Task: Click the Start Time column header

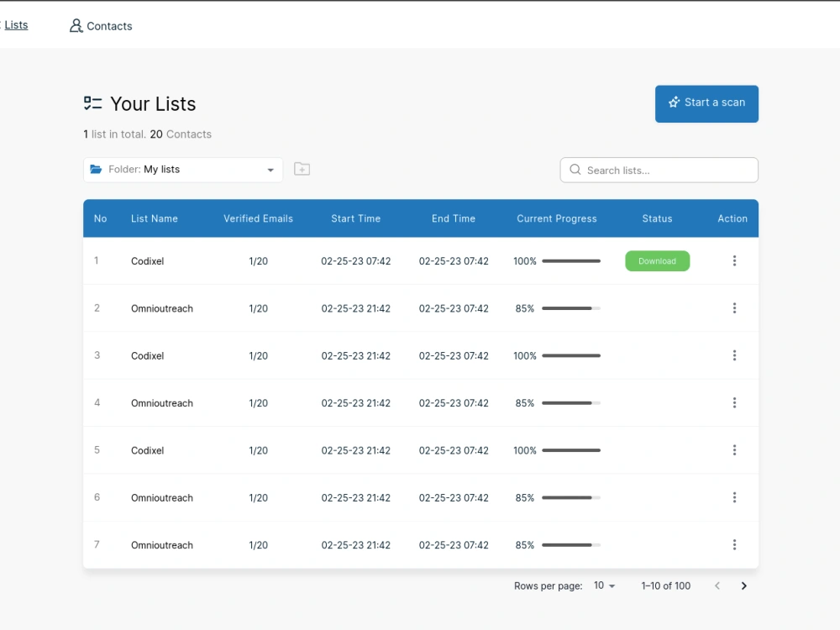Action: pos(355,218)
